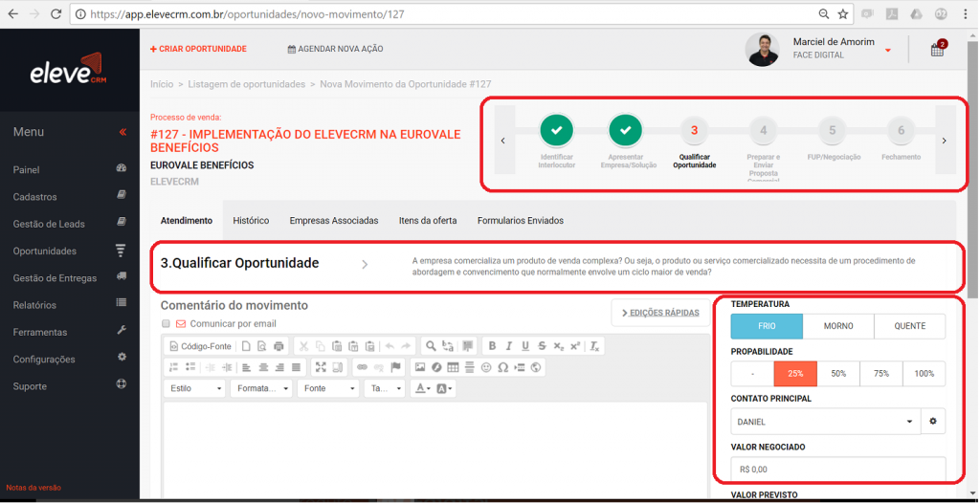Open EDIÇÕES RÁPIDAS
Viewport: 980px width, 503px height.
coord(660,313)
